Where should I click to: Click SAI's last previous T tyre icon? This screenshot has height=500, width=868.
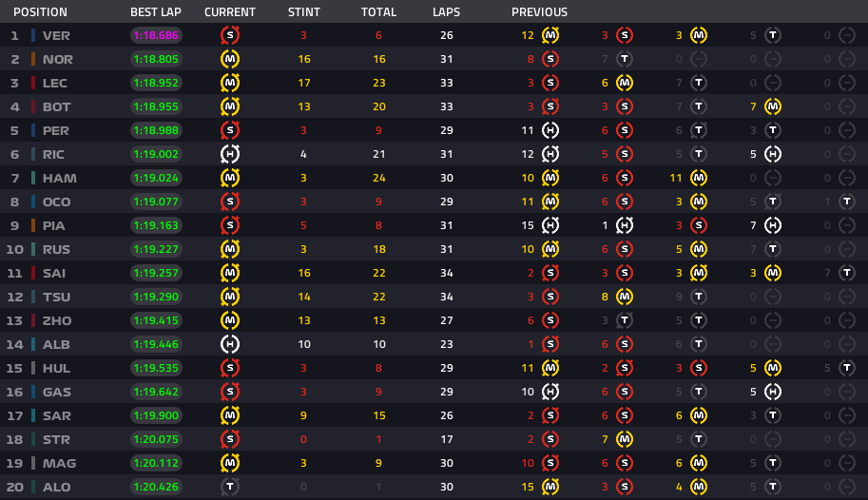click(x=847, y=273)
